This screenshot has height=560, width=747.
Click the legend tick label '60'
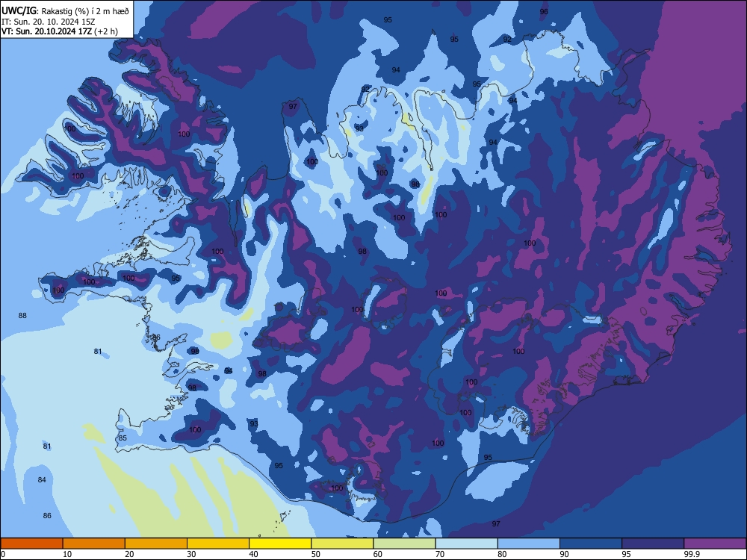click(378, 554)
